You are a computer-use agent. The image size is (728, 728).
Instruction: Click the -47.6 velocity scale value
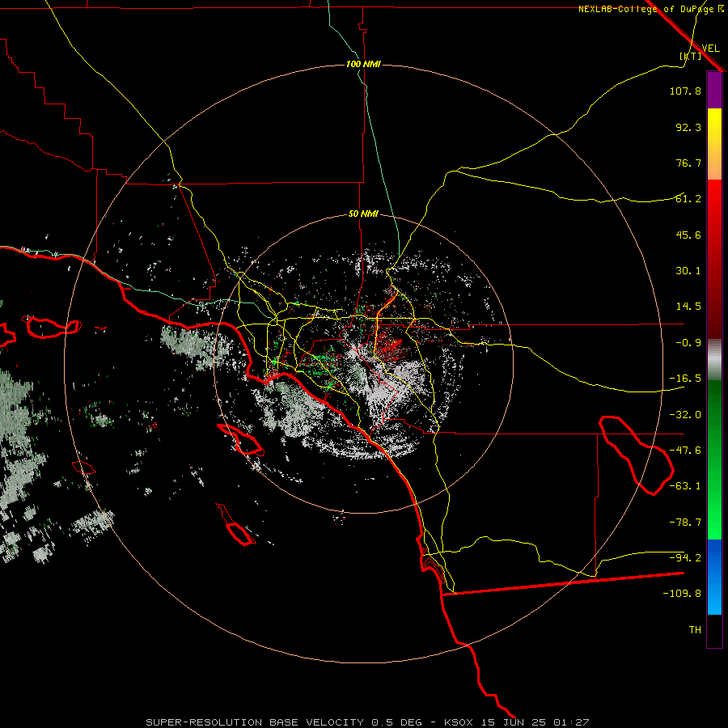[685, 451]
